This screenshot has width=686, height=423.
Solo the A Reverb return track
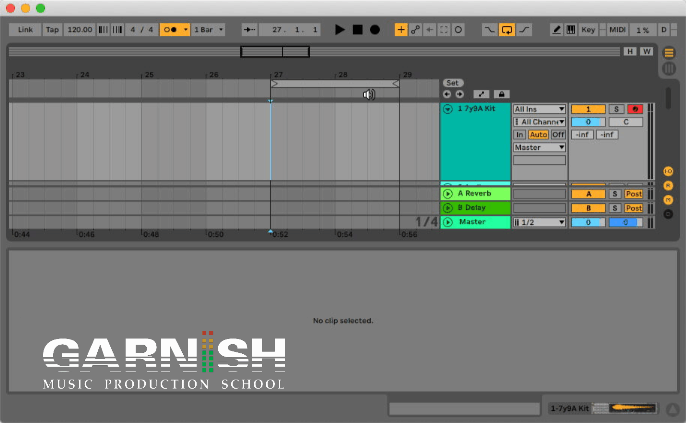(615, 194)
